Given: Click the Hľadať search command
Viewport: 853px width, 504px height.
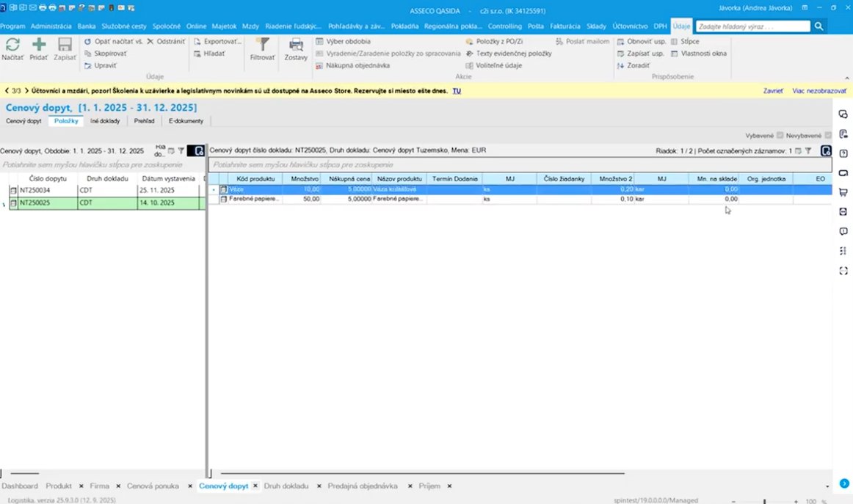Looking at the screenshot, I should pos(209,54).
